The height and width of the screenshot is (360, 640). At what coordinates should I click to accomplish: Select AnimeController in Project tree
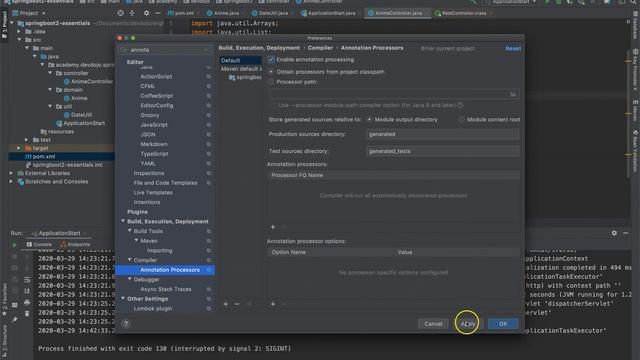click(92, 82)
